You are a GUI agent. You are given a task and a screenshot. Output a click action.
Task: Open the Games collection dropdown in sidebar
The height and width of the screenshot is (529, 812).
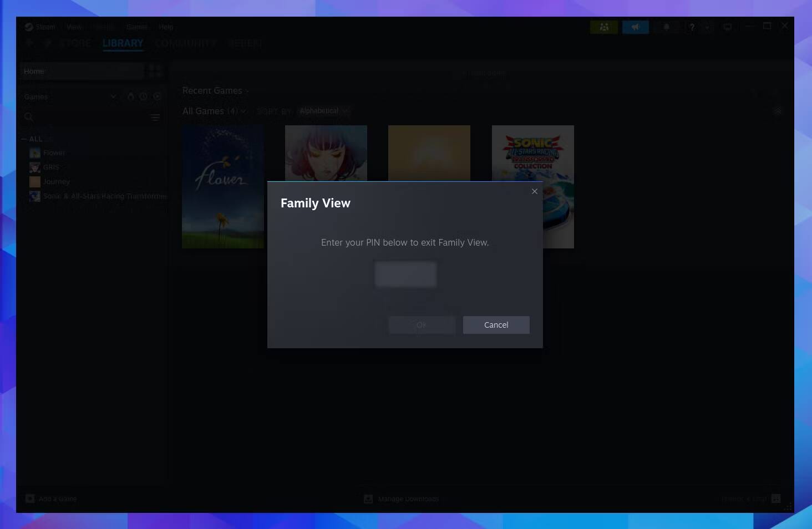[x=113, y=96]
